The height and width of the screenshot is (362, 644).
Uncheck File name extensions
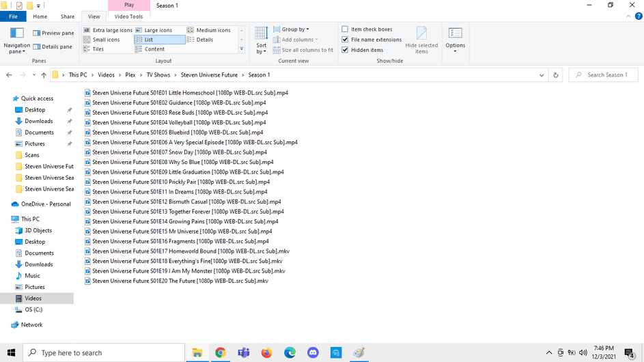pyautogui.click(x=372, y=40)
